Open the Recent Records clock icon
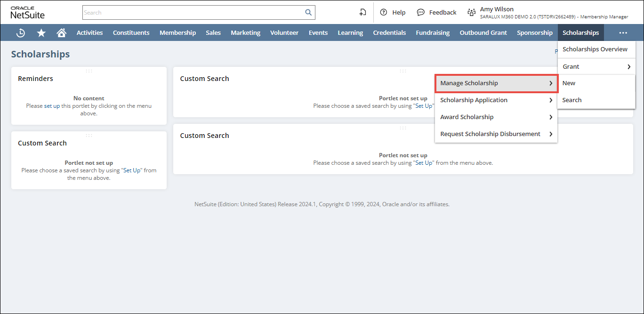Viewport: 644px width, 314px height. [21, 33]
